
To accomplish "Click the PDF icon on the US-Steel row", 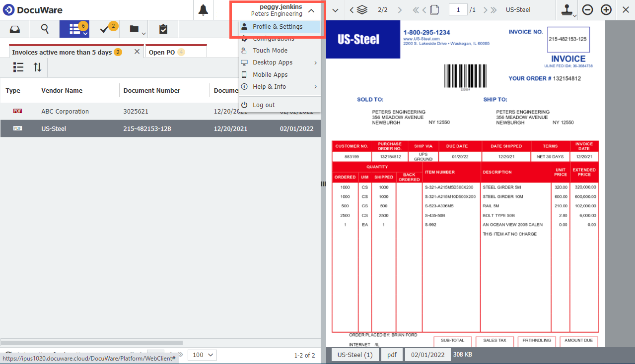I will click(x=18, y=128).
